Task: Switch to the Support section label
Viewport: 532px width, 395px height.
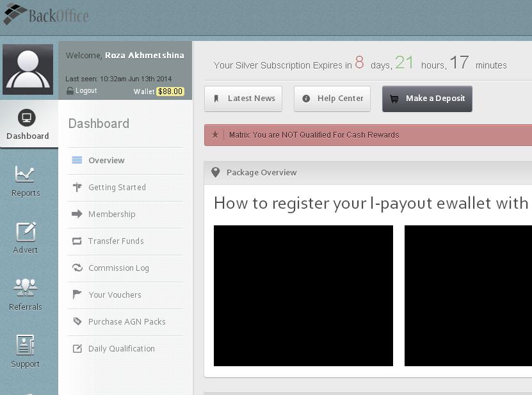Action: 25,364
